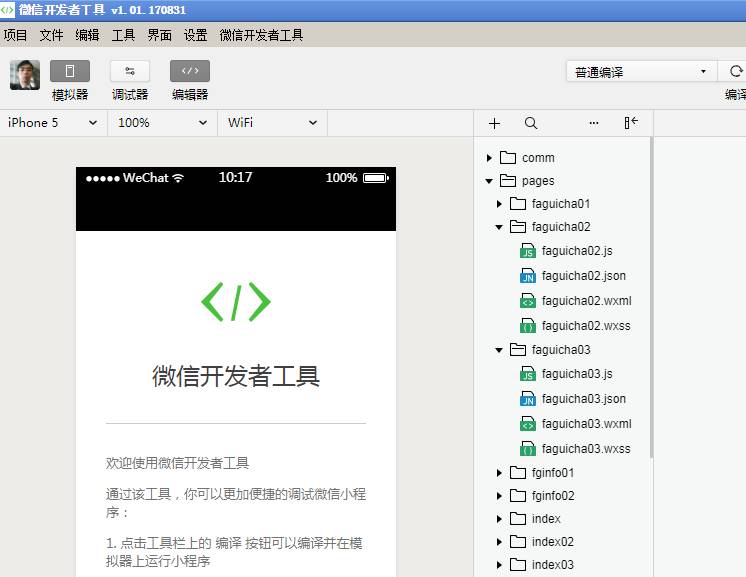Open the 100% zoom dropdown
This screenshot has width=746, height=577.
point(162,123)
